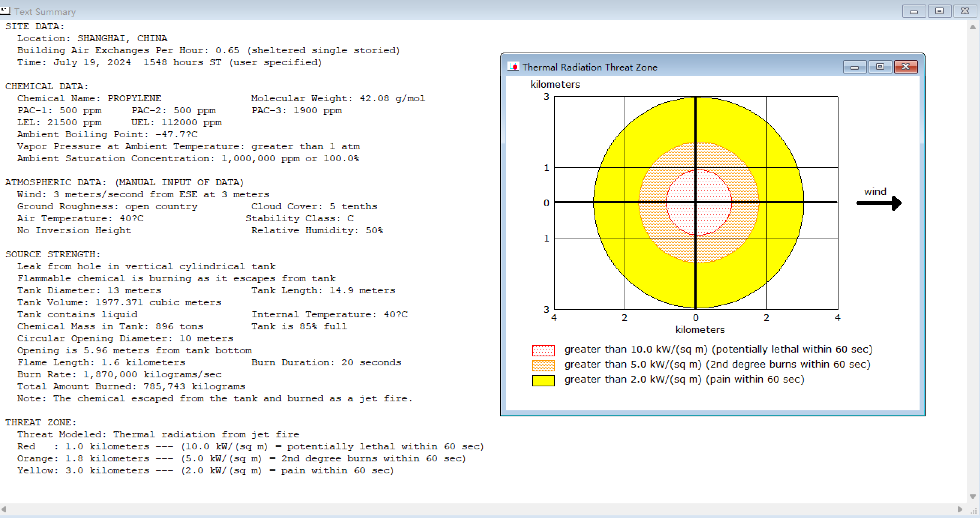The width and height of the screenshot is (980, 518).
Task: Click the Thermal Radiation Threat Zone window icon
Action: pos(513,66)
